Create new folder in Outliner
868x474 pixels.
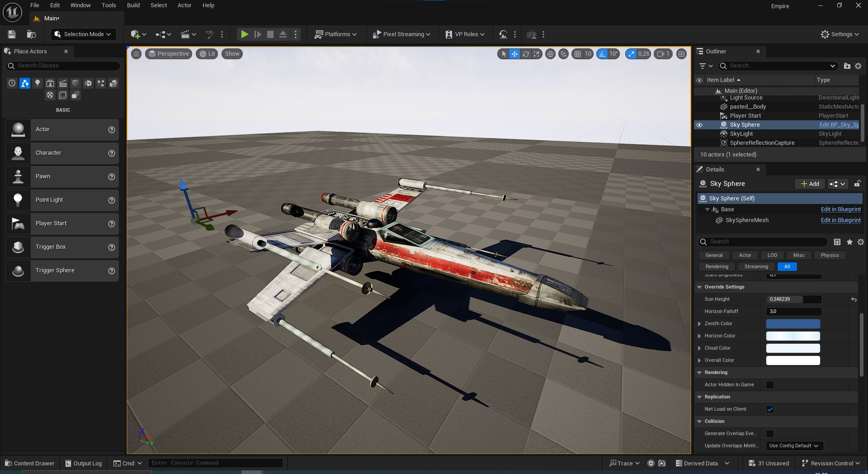847,66
